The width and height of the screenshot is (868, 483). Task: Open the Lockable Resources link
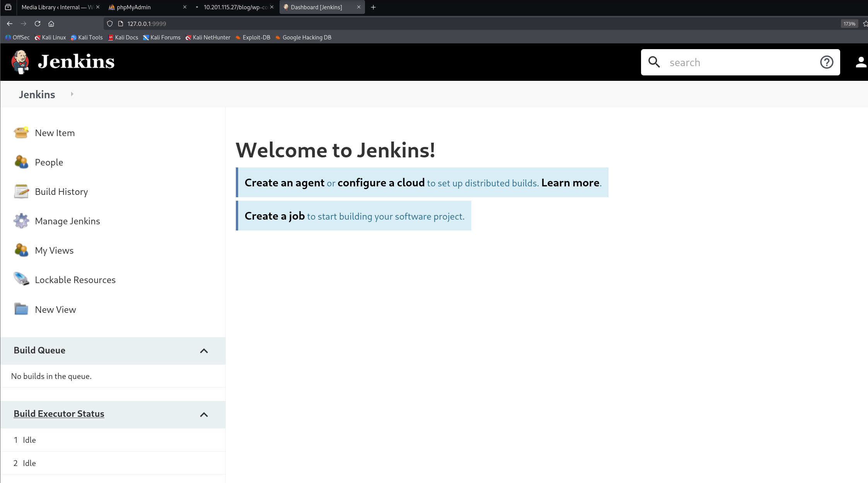coord(75,280)
